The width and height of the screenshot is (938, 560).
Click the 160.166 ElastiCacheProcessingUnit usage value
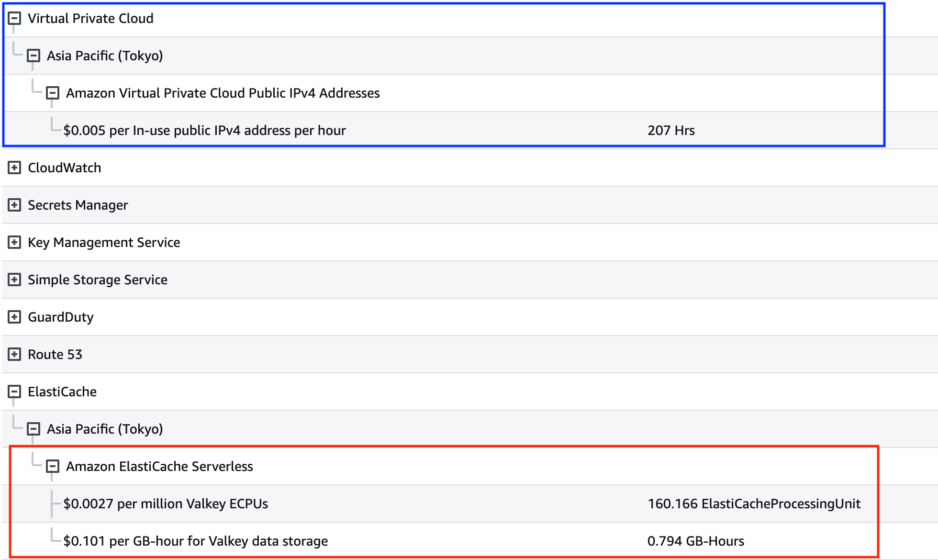tap(754, 504)
